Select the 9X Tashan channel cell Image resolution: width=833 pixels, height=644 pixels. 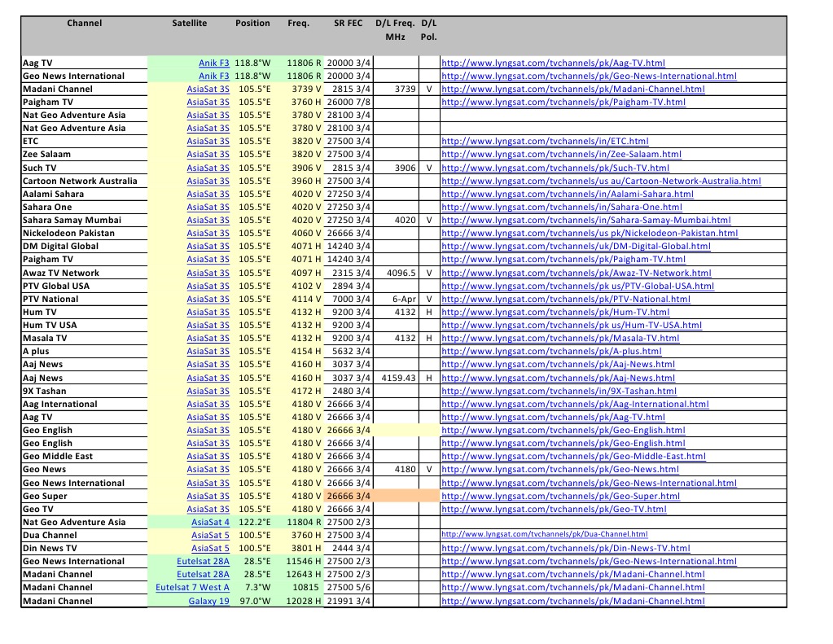click(84, 391)
